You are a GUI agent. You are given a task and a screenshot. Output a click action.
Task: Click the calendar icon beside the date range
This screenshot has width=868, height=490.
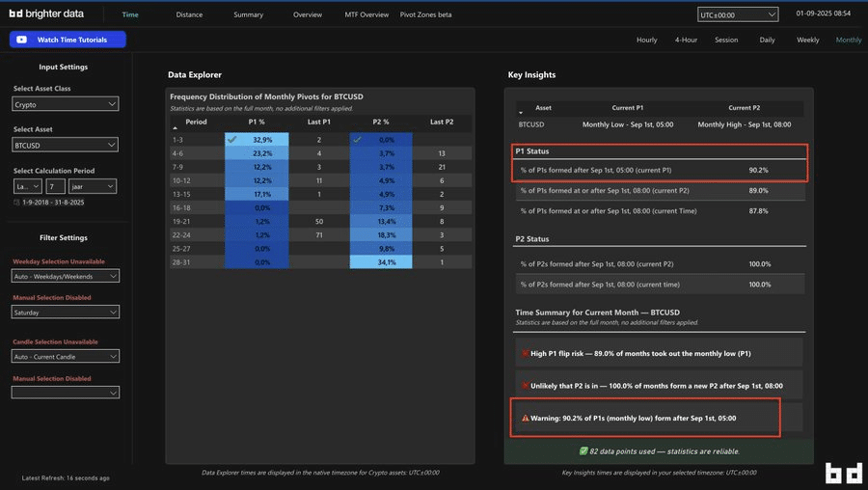tap(16, 203)
